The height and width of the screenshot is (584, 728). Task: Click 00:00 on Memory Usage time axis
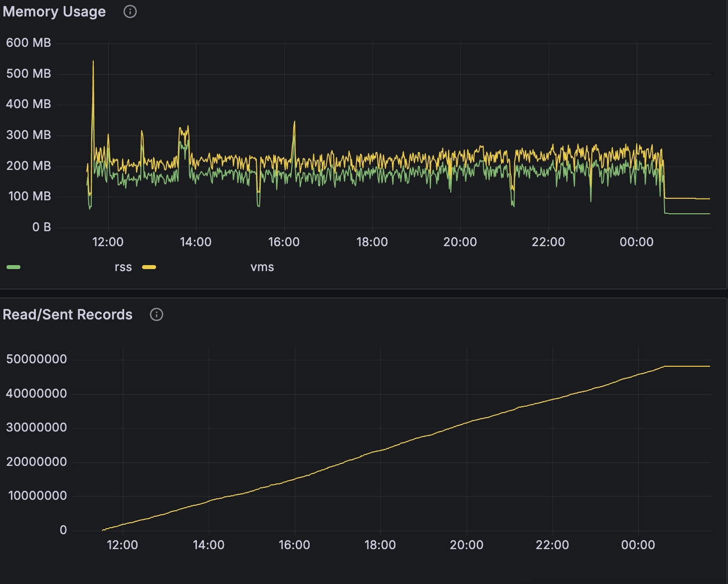[x=636, y=242]
